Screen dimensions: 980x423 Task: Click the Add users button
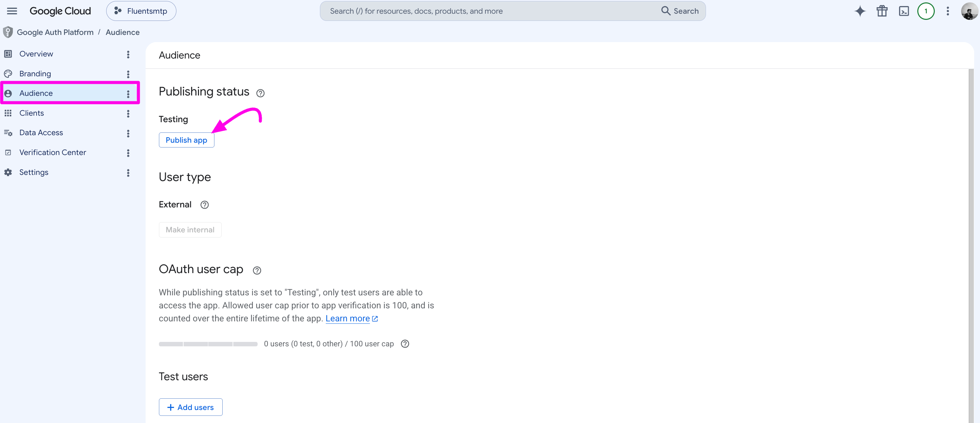coord(190,407)
